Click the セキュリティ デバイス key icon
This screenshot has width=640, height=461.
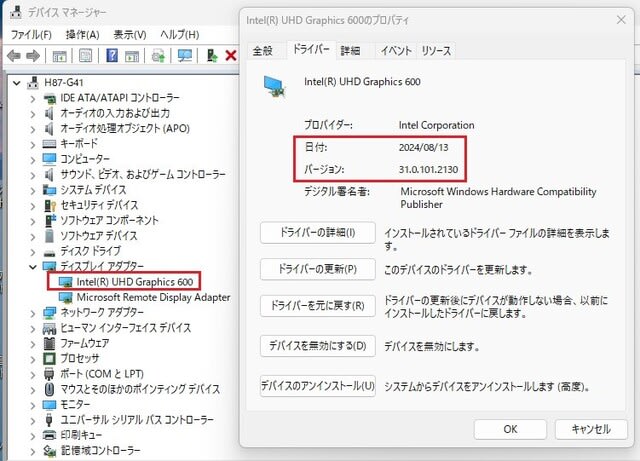(49, 205)
